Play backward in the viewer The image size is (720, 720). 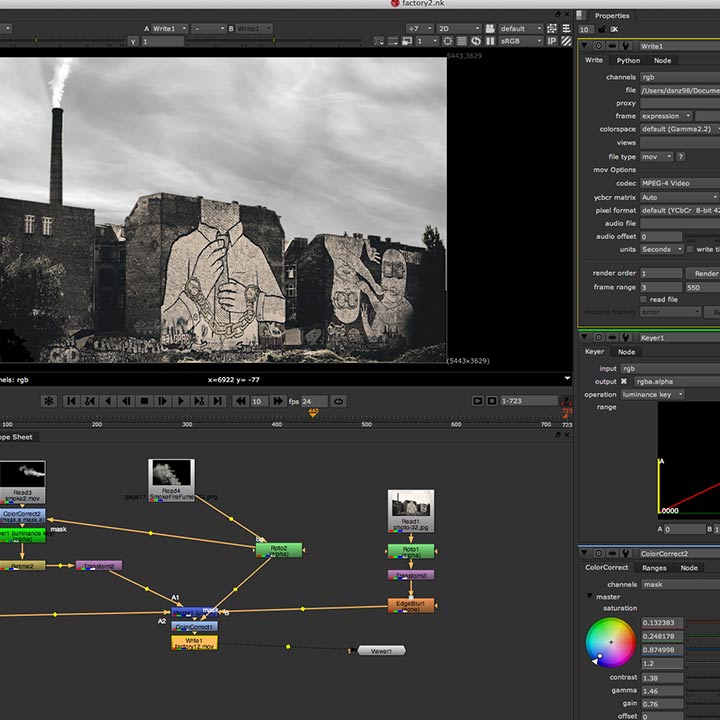(108, 401)
